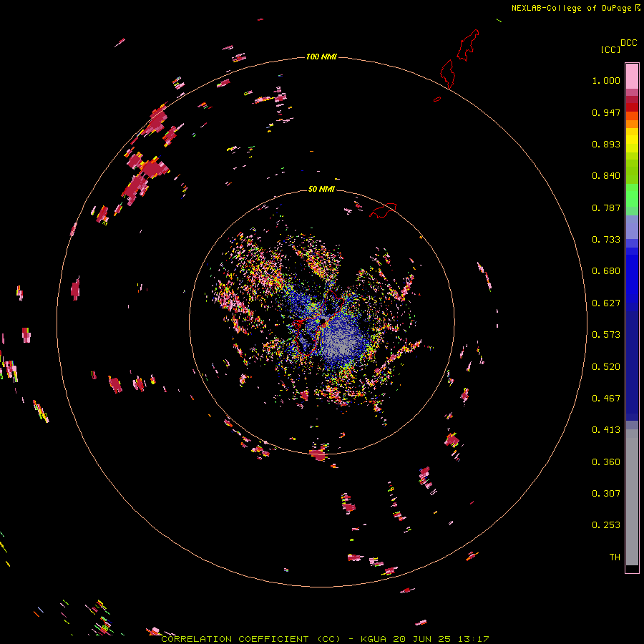The image size is (644, 644).
Task: Click the 0.680 scale value
Action: coord(606,271)
